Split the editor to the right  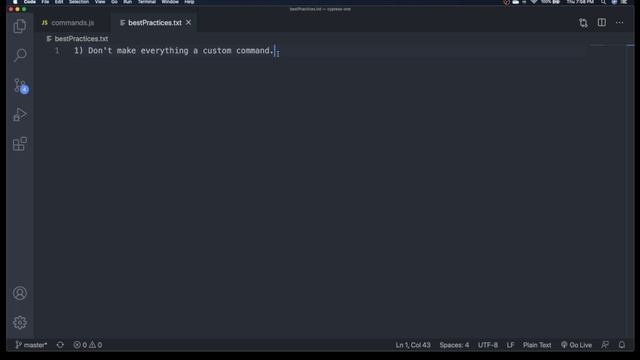pyautogui.click(x=602, y=22)
